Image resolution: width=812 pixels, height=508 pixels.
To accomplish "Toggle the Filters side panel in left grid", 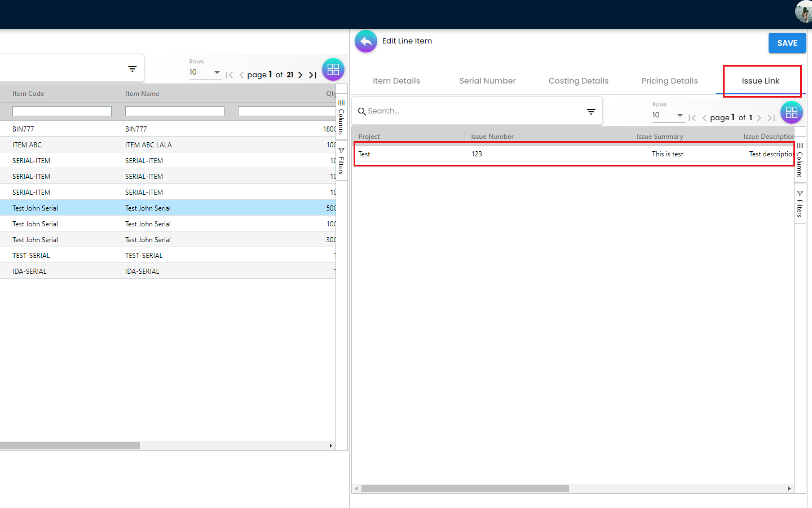I will (x=341, y=161).
